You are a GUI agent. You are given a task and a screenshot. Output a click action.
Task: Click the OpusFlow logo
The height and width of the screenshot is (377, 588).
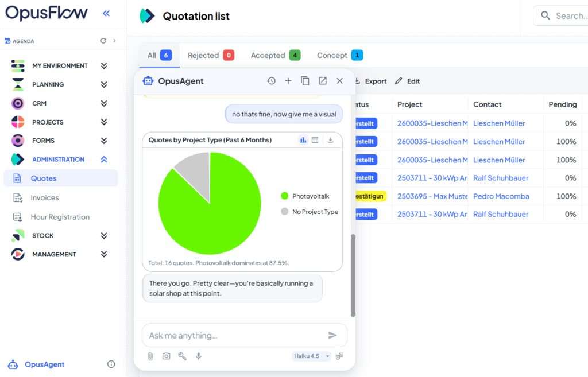pos(47,13)
